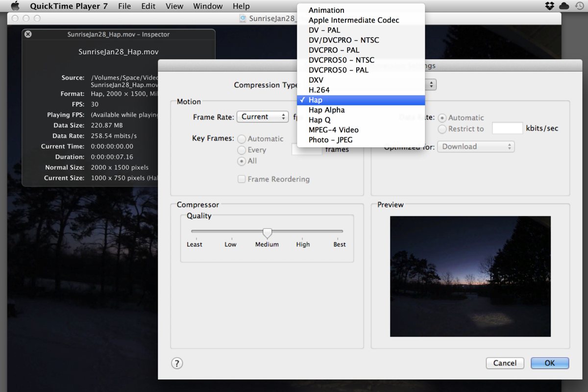588x392 pixels.
Task: Open the Time Machine menu bar icon
Action: (579, 6)
